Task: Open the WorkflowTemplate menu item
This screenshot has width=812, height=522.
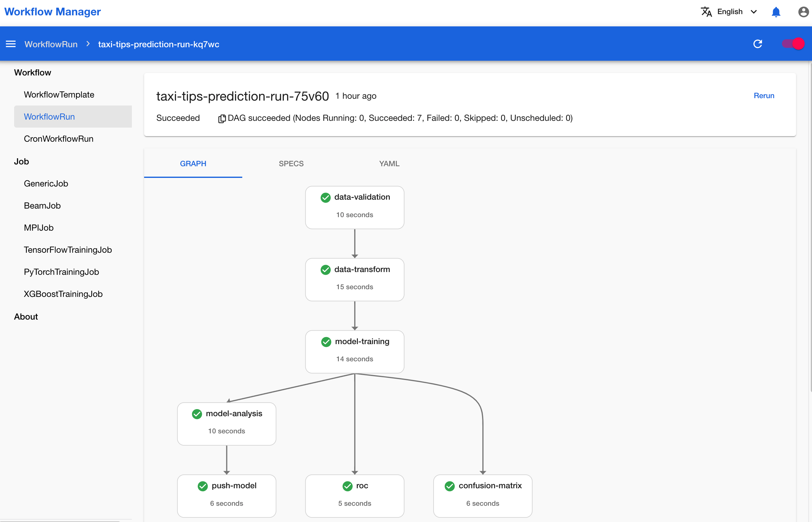Action: 59,95
